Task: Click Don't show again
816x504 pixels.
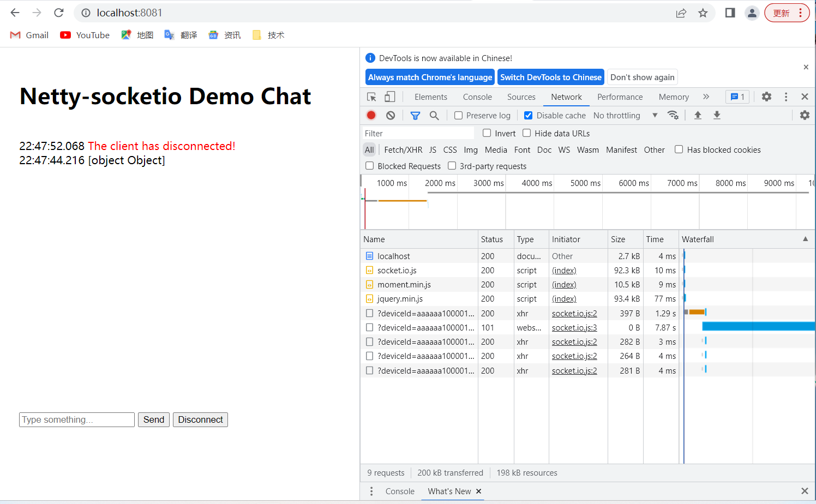Action: (x=643, y=77)
